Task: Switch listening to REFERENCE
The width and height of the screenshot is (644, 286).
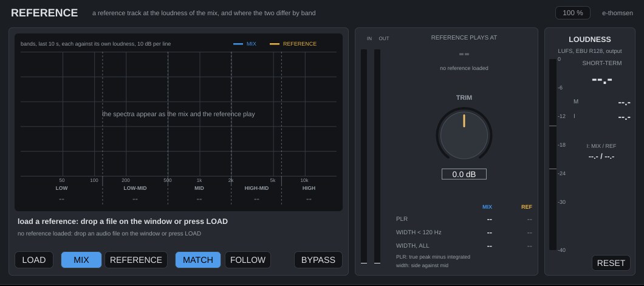Action: (x=136, y=260)
